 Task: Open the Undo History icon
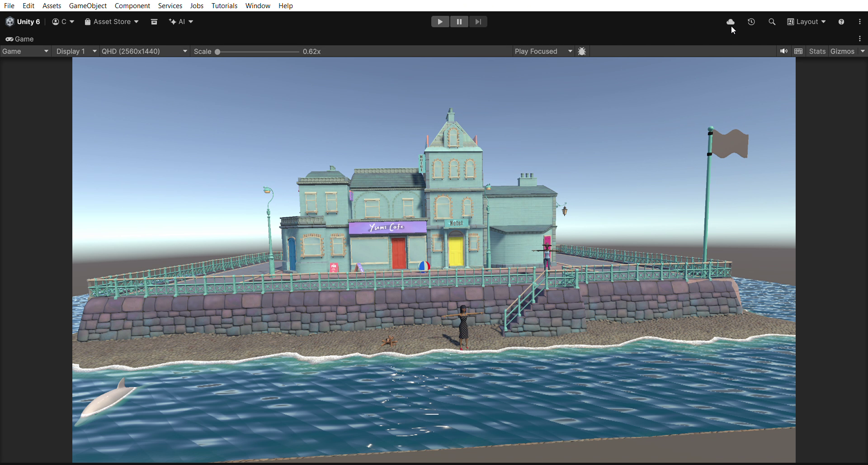pyautogui.click(x=751, y=22)
